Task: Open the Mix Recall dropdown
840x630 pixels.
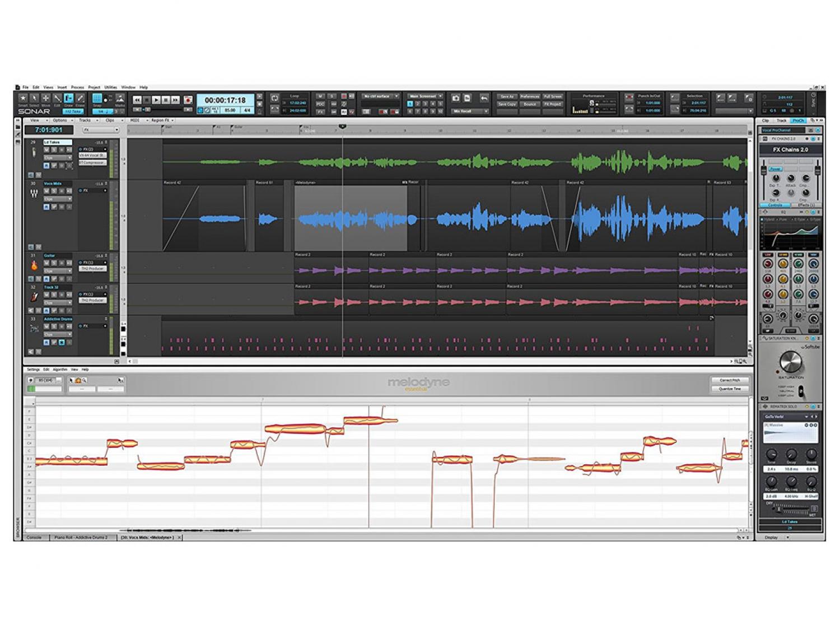Action: coord(470,111)
